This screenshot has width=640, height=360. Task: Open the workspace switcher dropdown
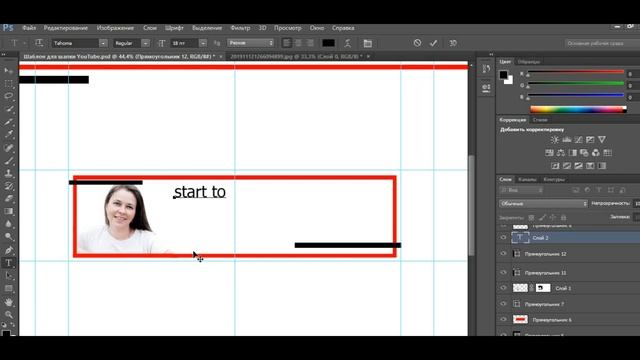[x=602, y=43]
